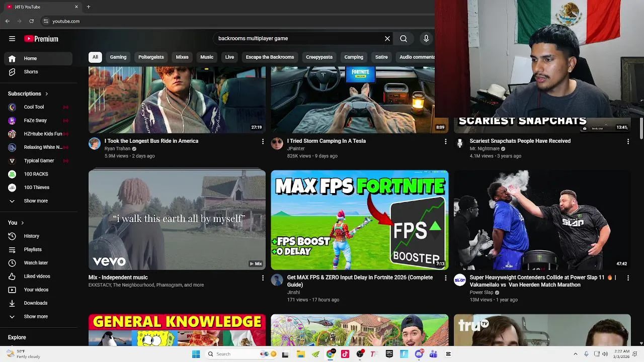Image resolution: width=644 pixels, height=362 pixels.
Task: Open Discord from the taskbar
Action: tap(419, 354)
